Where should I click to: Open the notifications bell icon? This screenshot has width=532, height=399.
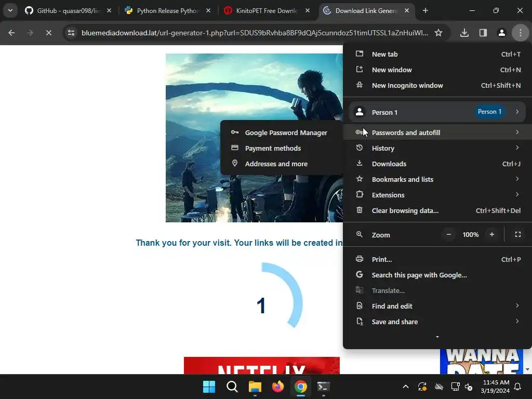[x=518, y=387]
